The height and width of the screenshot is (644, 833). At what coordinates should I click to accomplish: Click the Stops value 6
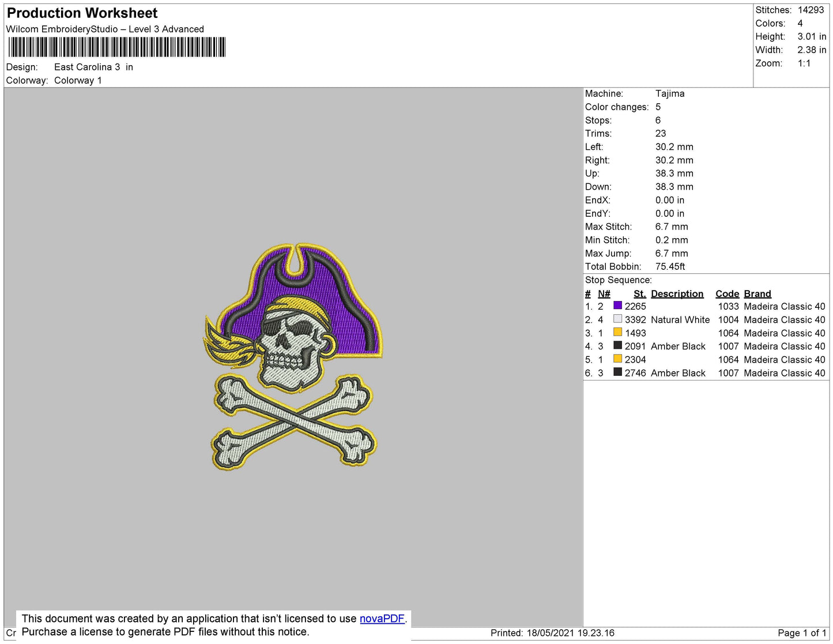(x=658, y=120)
